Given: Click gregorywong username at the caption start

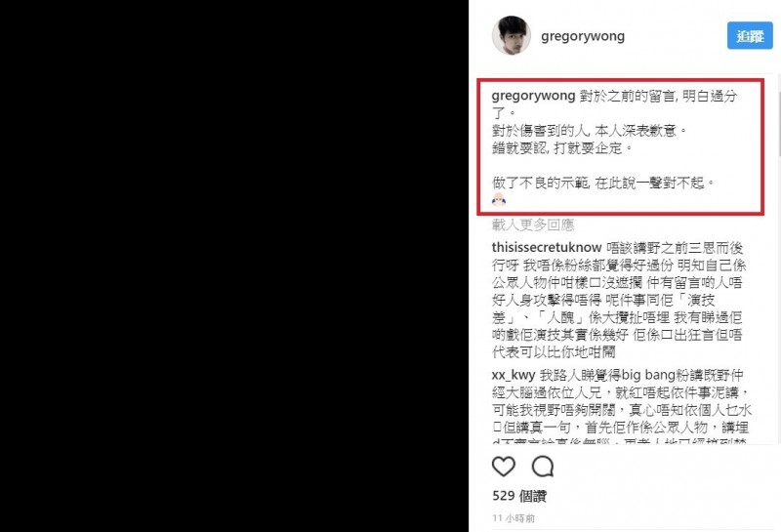Looking at the screenshot, I should (533, 95).
